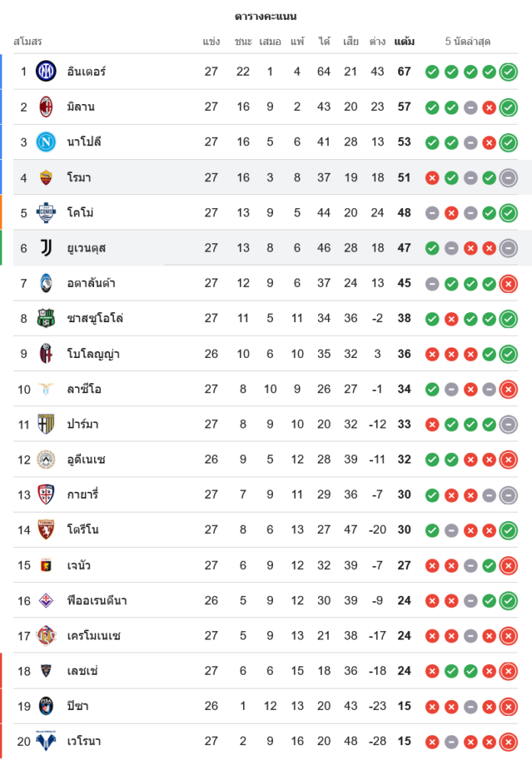Click the Napoli club logo

click(47, 142)
